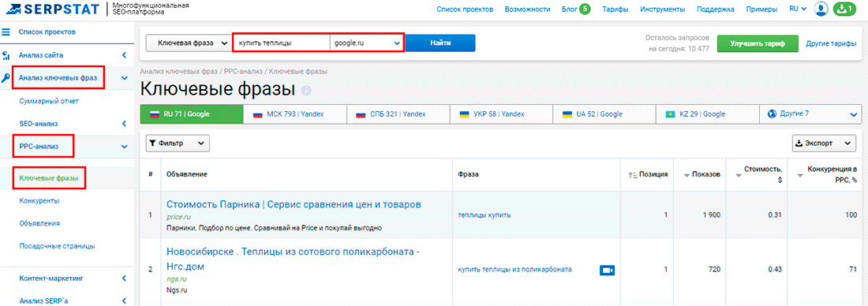This screenshot has width=868, height=306.
Task: Sort by Конкуренция в PPC column arrow
Action: click(800, 175)
